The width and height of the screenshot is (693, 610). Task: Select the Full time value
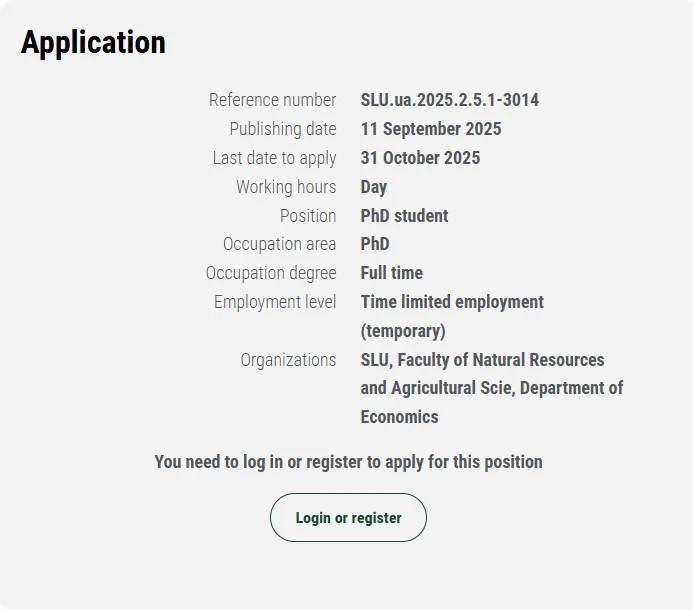click(391, 273)
